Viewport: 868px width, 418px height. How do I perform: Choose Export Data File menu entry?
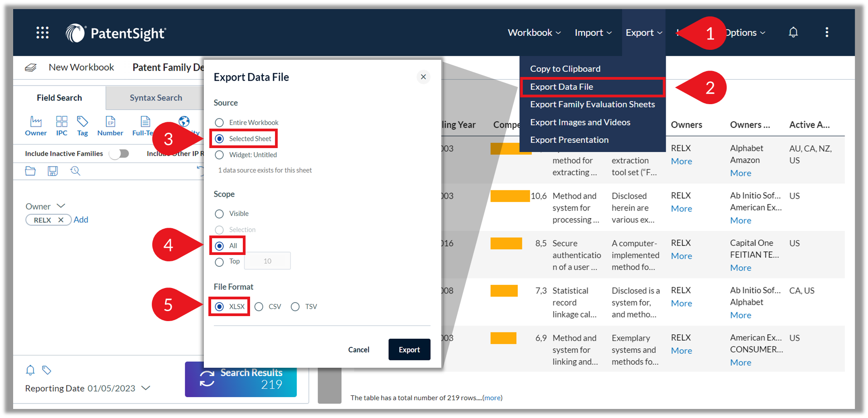(593, 87)
